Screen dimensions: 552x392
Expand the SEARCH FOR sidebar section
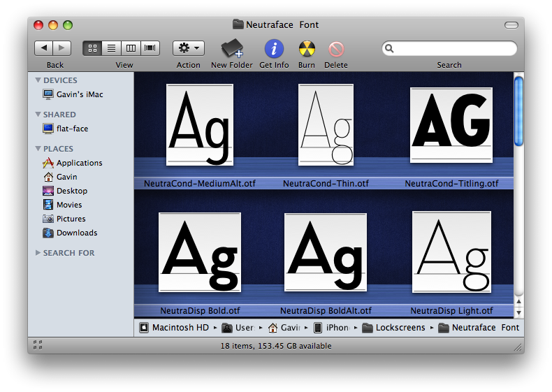click(x=38, y=252)
